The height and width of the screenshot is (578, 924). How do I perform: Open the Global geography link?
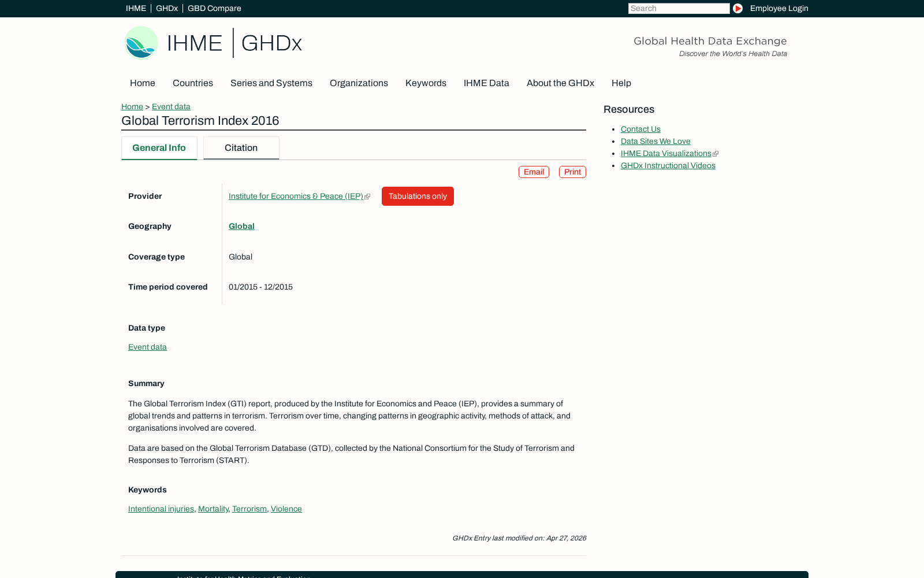pyautogui.click(x=241, y=227)
